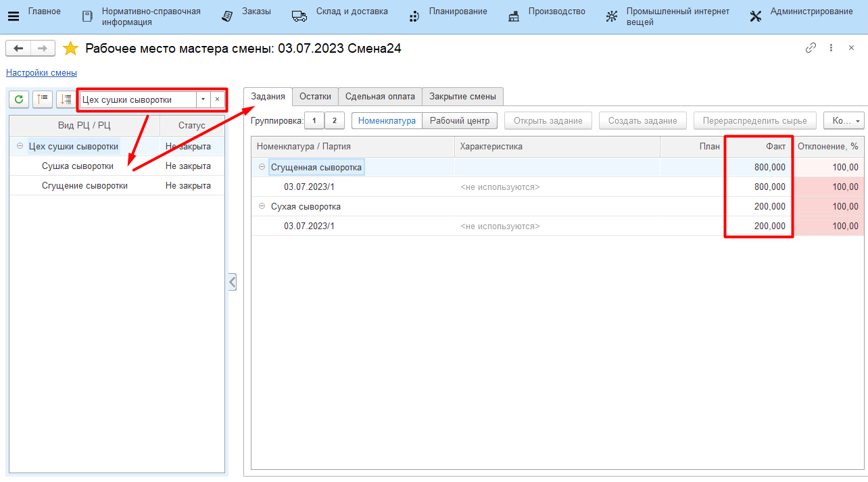Collapse the Сгущенная сыворотка row

[262, 167]
